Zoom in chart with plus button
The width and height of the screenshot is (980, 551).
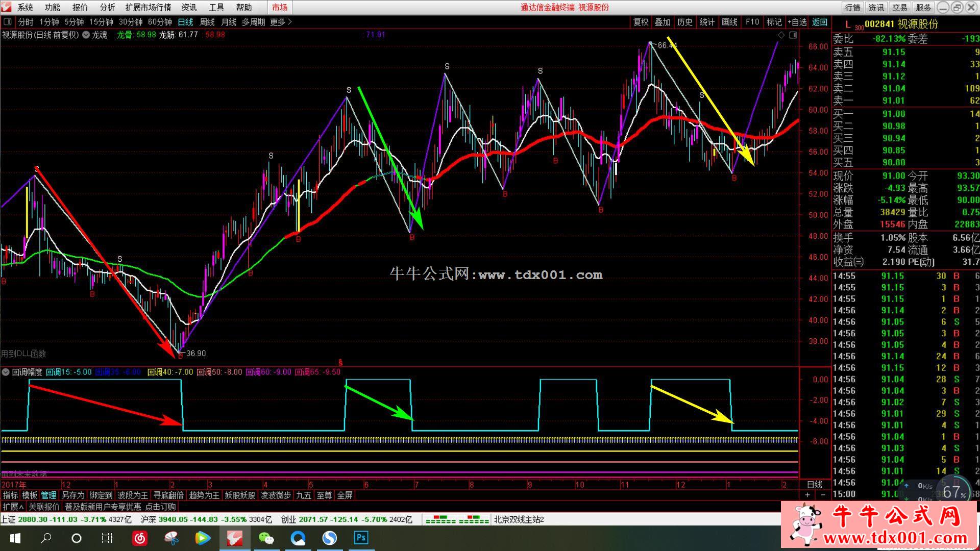point(807,495)
